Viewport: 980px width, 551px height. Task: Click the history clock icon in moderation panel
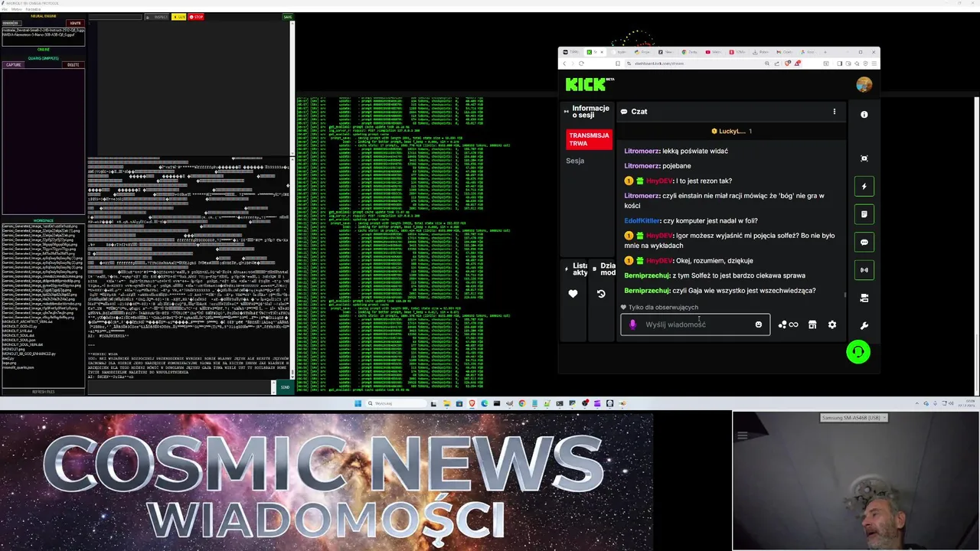601,294
